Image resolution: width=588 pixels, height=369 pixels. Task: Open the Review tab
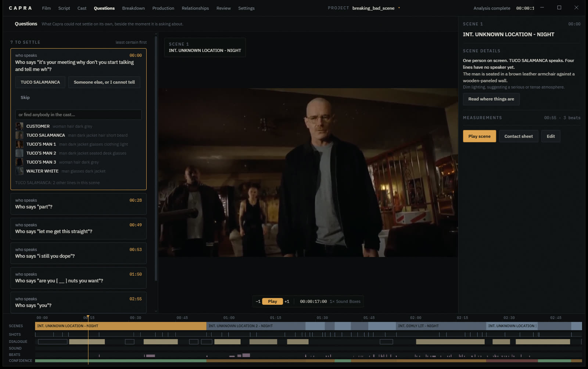[223, 8]
